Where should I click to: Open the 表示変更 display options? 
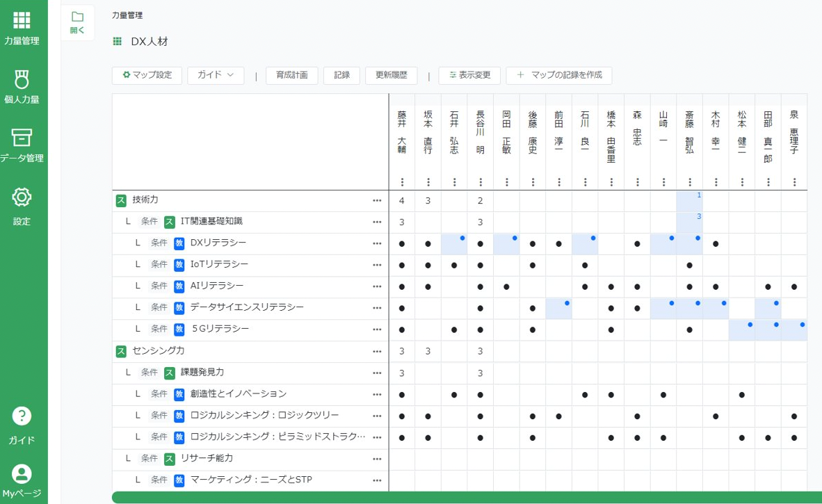point(470,75)
